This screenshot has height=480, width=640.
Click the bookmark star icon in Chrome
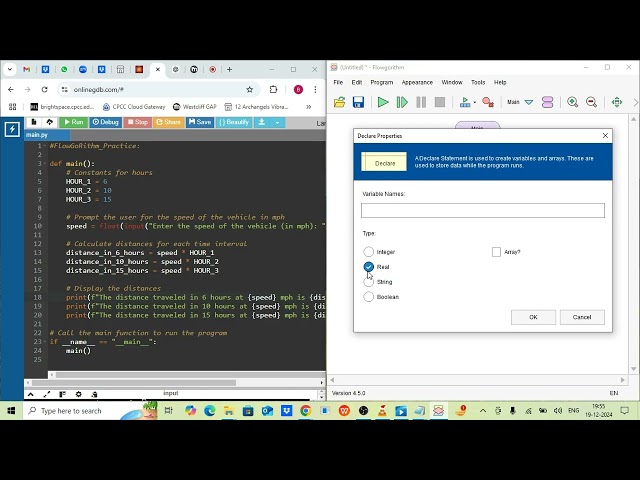point(250,89)
